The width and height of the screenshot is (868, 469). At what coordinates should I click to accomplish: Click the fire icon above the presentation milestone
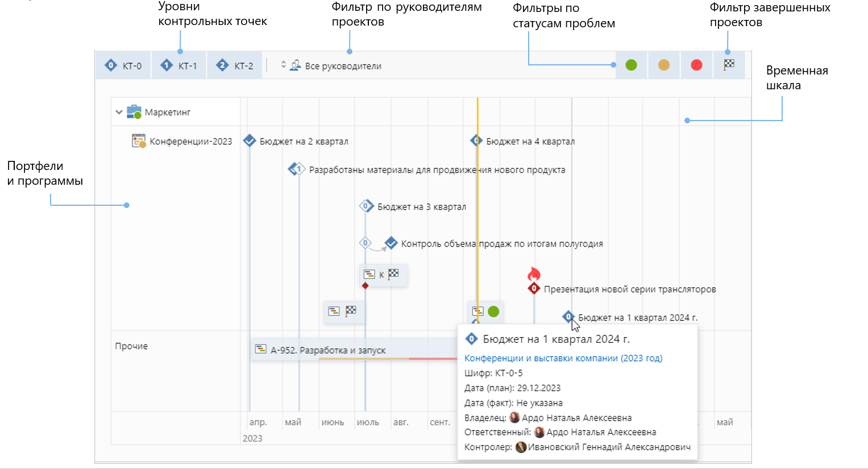pos(534,275)
